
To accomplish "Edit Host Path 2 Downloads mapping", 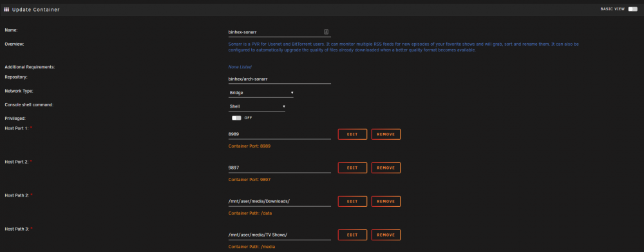I will coord(352,202).
